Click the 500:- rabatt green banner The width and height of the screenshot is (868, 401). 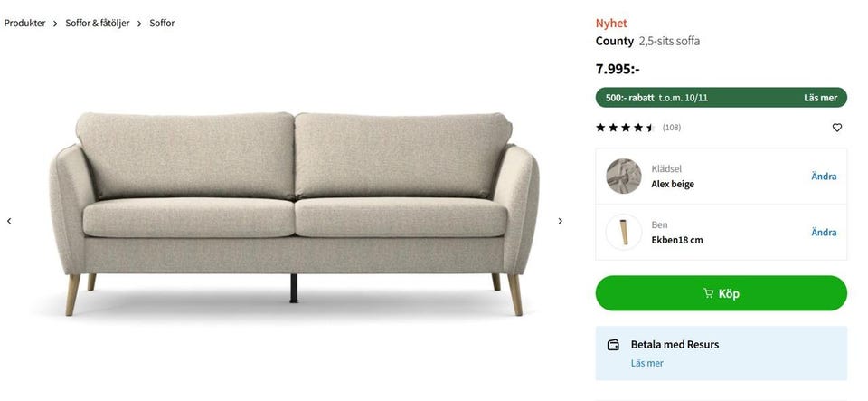coord(722,98)
